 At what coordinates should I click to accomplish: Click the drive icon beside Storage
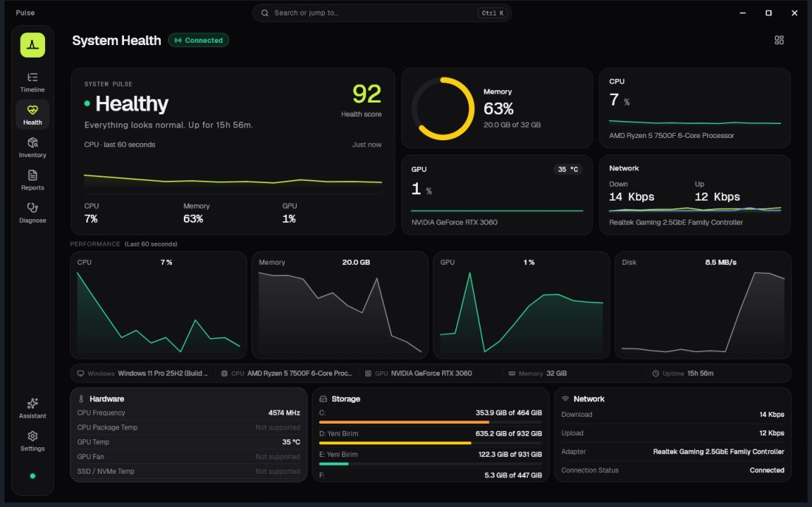click(323, 399)
